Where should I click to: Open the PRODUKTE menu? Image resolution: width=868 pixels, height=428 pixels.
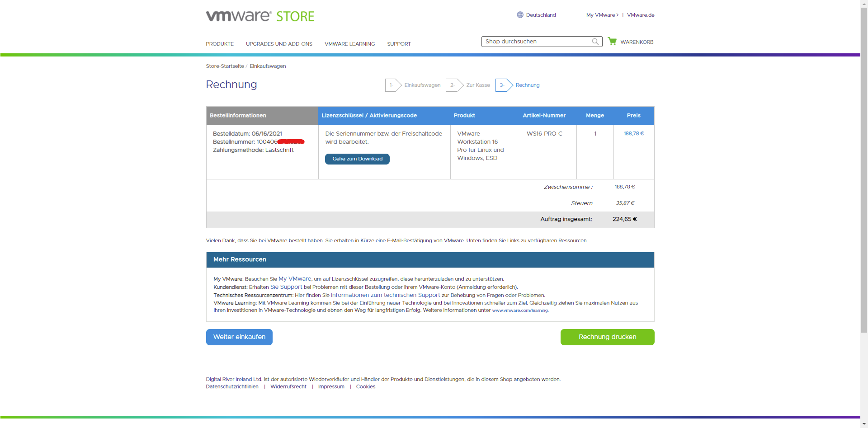click(220, 44)
